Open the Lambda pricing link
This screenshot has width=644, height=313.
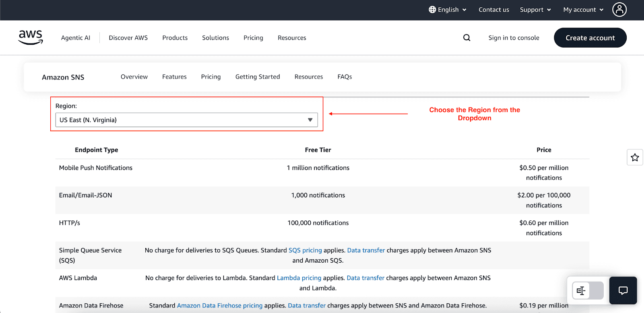(x=299, y=278)
